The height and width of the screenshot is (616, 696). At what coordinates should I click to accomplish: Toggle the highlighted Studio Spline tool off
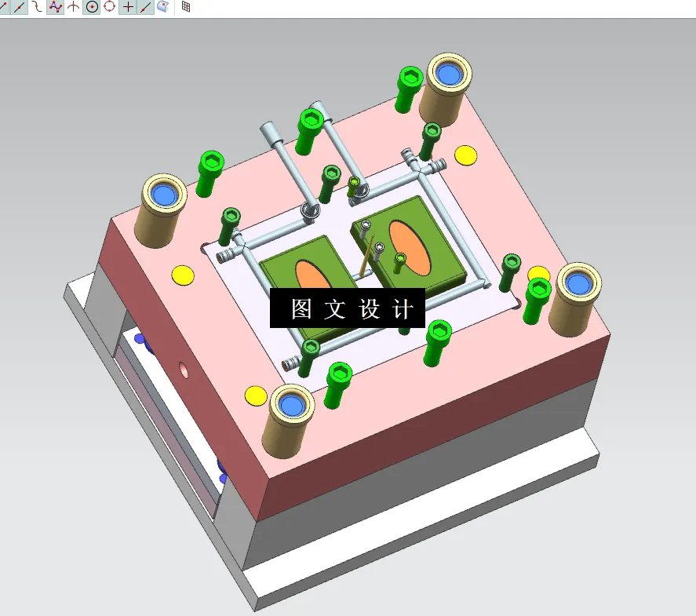point(55,8)
